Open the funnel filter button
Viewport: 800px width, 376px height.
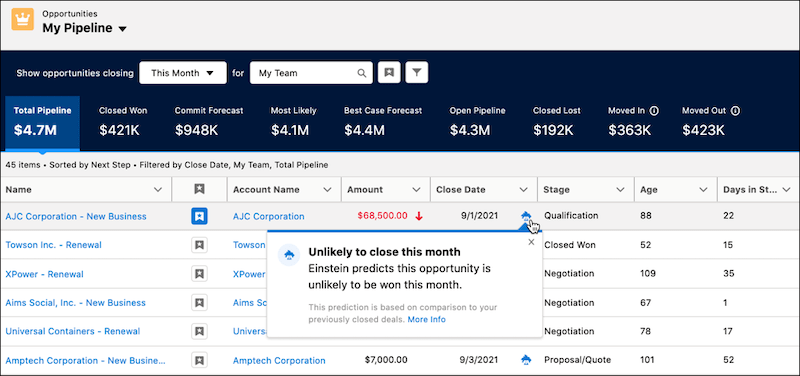click(417, 73)
